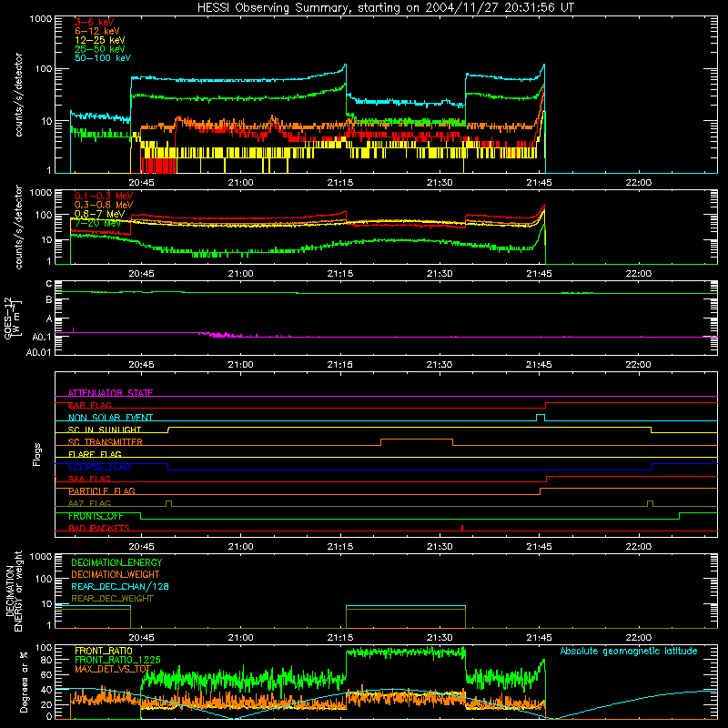The image size is (728, 728).
Task: Click the FRONT_RATIO legend label
Action: coord(104,651)
